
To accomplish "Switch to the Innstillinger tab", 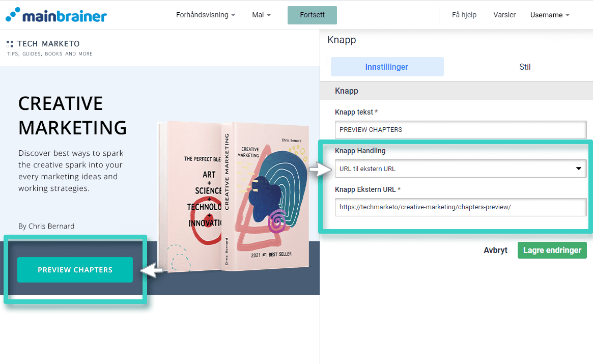I will [x=387, y=67].
